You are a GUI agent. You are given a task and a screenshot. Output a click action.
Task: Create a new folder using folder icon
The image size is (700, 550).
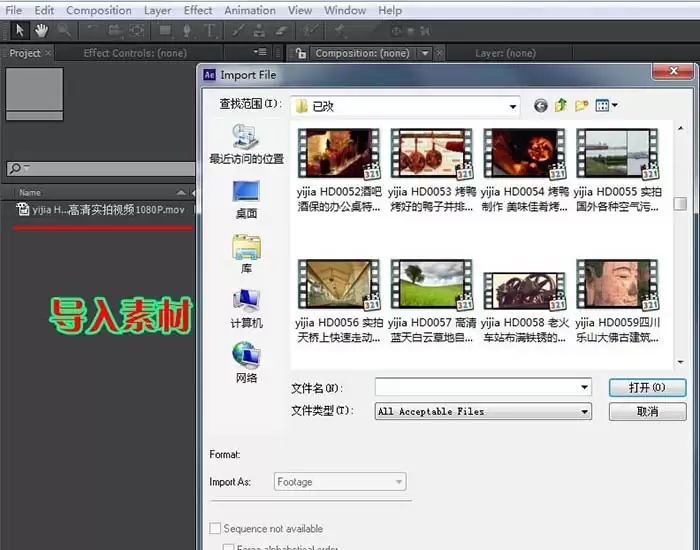[x=581, y=106]
